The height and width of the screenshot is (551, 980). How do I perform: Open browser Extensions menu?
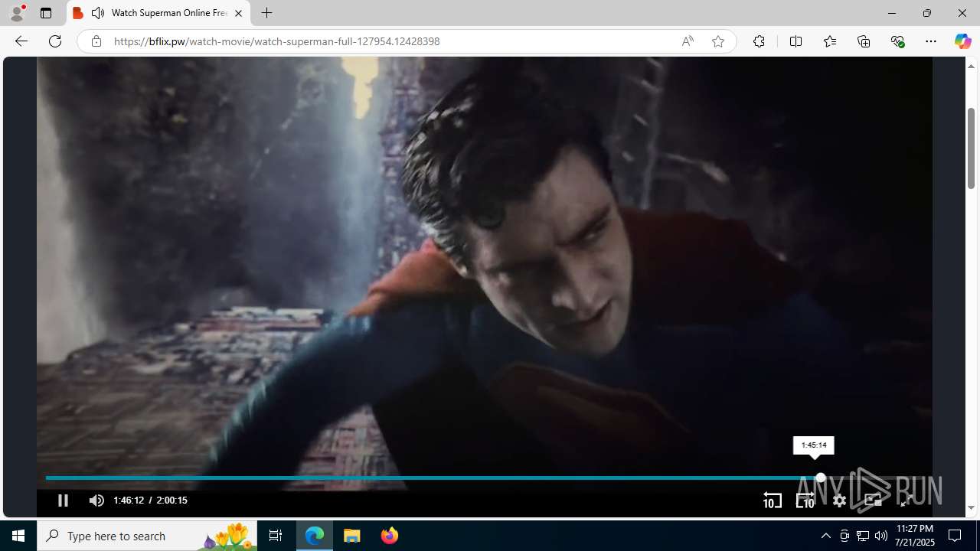coord(759,41)
